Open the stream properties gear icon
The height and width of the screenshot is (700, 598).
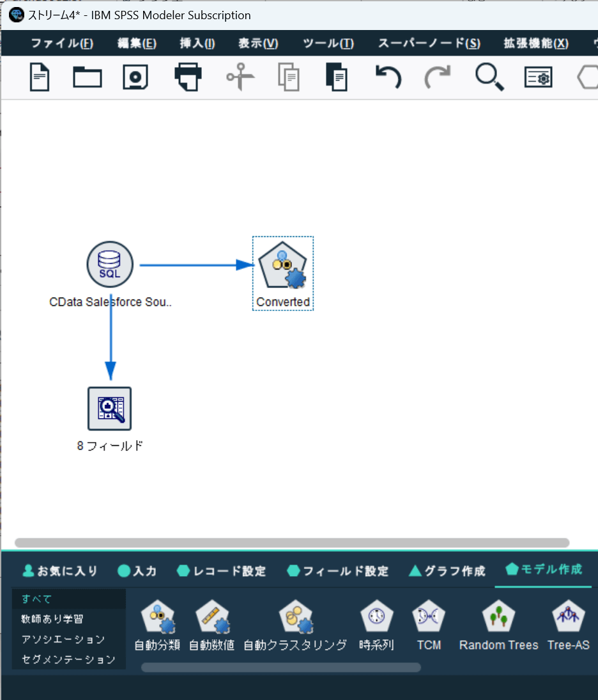(x=538, y=77)
